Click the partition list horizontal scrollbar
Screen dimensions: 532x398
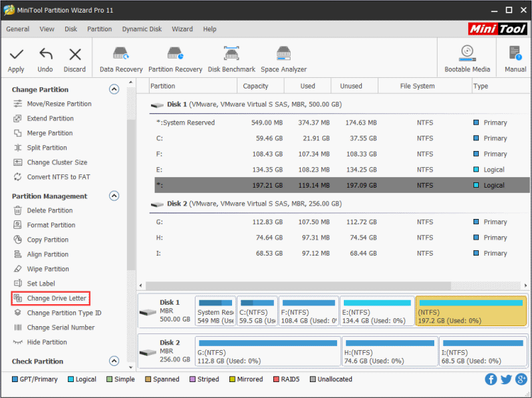(x=298, y=286)
